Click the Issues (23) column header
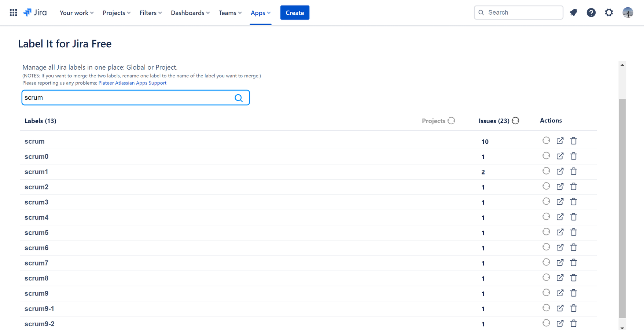644x330 pixels. (494, 121)
